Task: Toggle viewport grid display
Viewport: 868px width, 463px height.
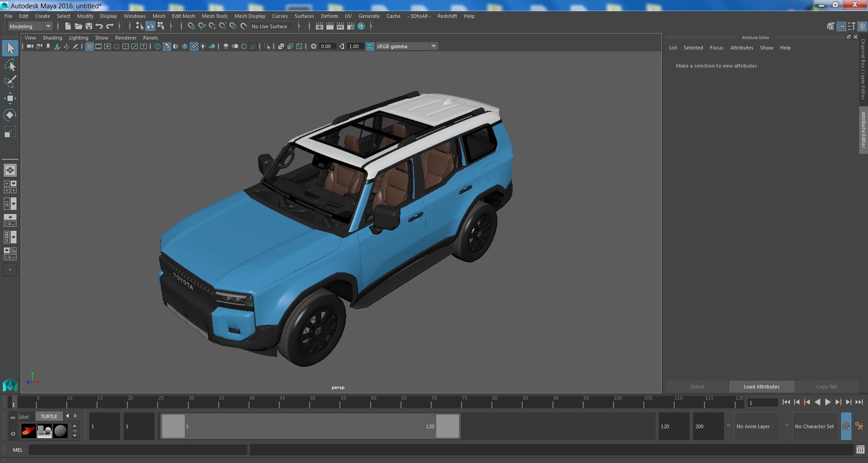Action: point(90,46)
